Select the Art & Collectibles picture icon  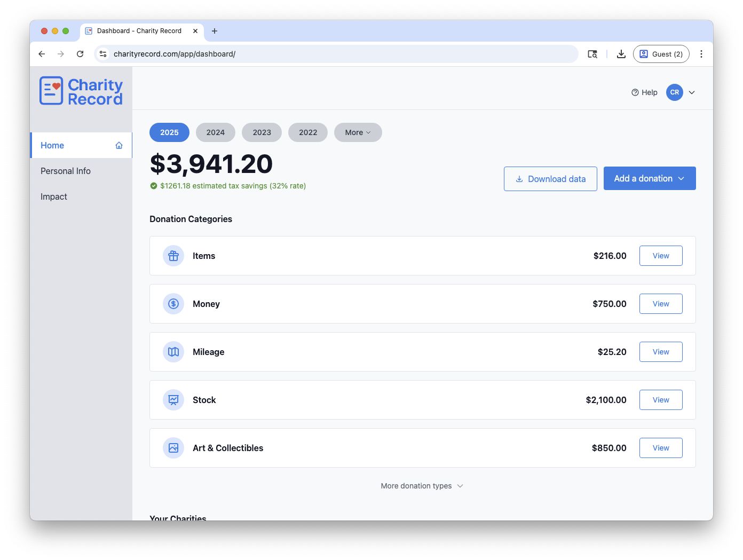pos(173,448)
